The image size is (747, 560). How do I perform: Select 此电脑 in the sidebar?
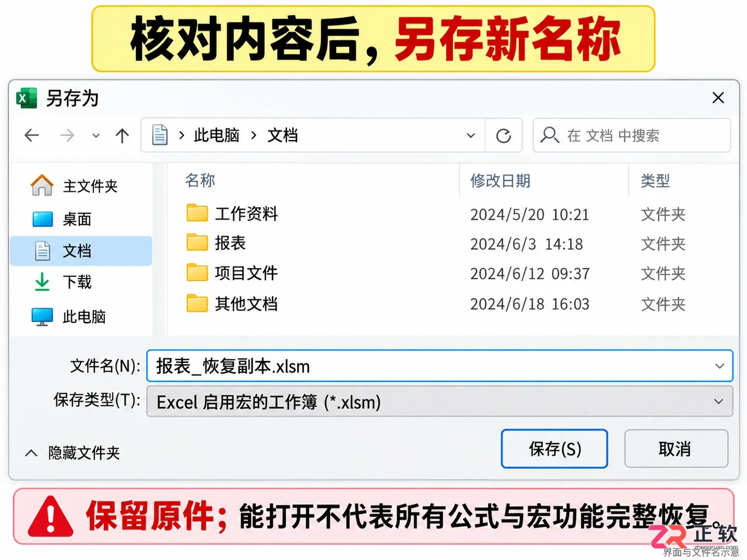[80, 316]
